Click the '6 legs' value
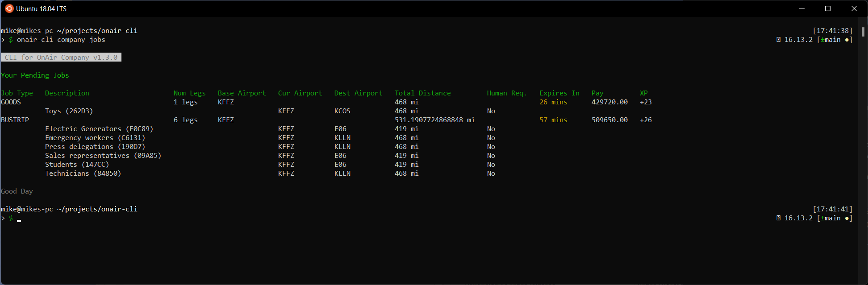This screenshot has height=285, width=868. [x=186, y=120]
